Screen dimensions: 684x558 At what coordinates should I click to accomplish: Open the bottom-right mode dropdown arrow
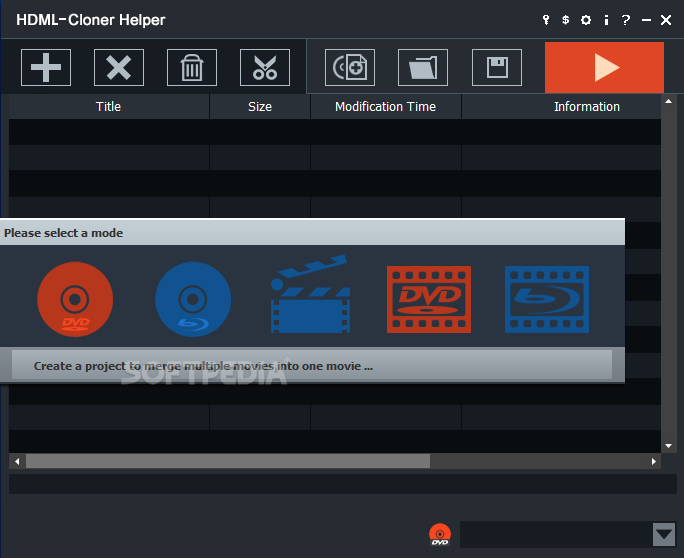664,534
